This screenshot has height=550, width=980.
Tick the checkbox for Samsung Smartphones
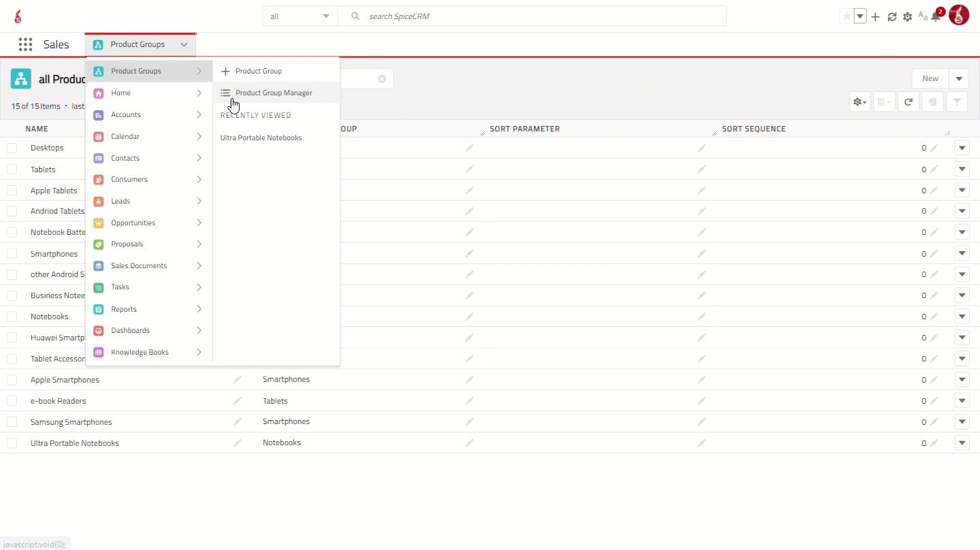[12, 422]
